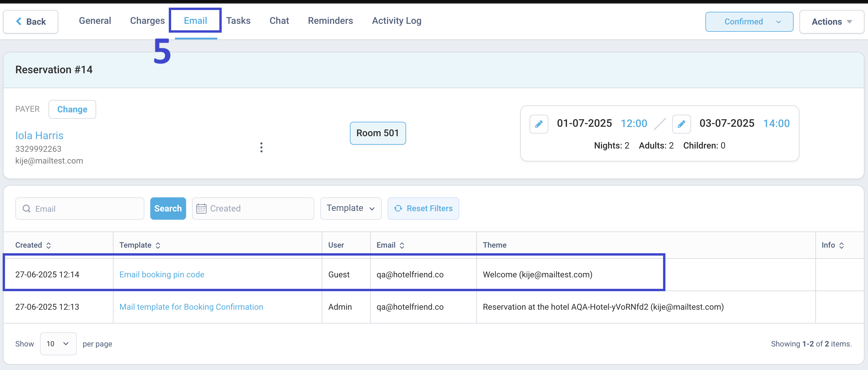Click the Guest user cell
The width and height of the screenshot is (868, 370).
[339, 274]
